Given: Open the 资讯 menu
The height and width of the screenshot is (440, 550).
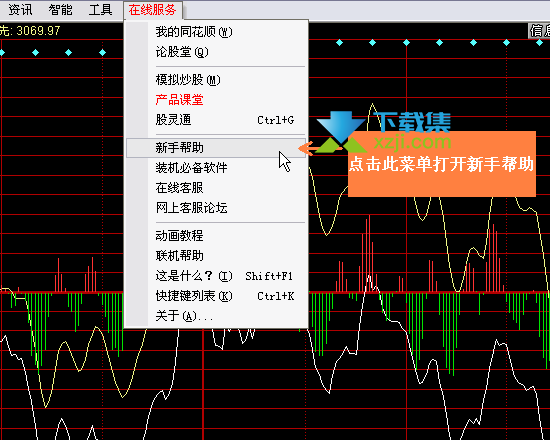Looking at the screenshot, I should pos(20,9).
